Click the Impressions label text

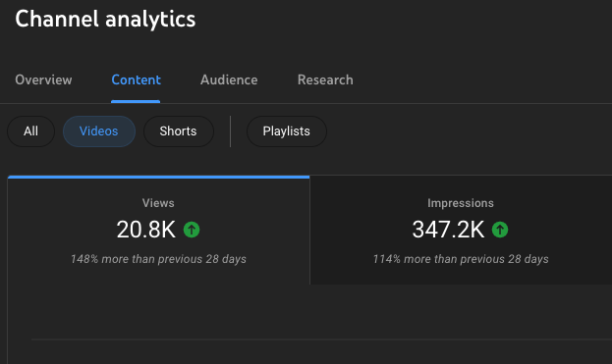coord(461,203)
